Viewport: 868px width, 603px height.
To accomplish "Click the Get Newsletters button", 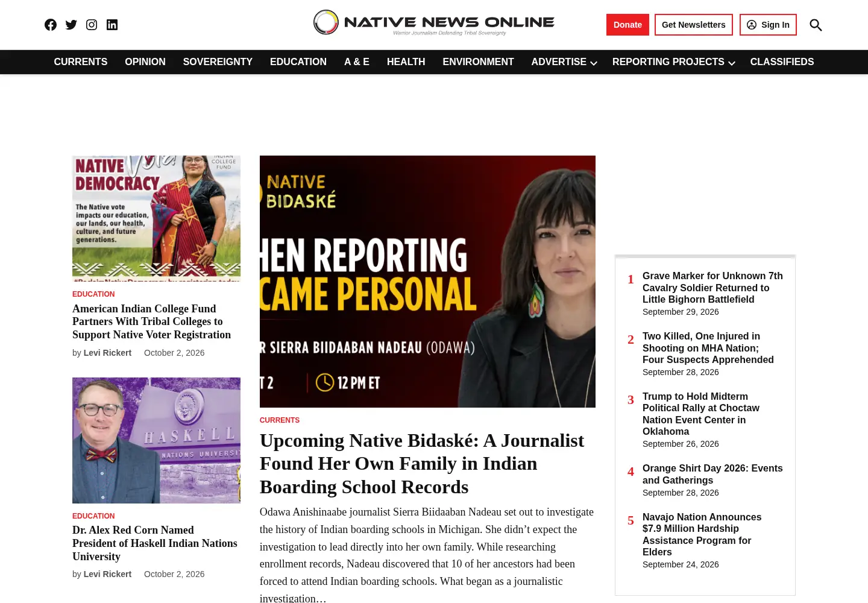I will coord(694,25).
